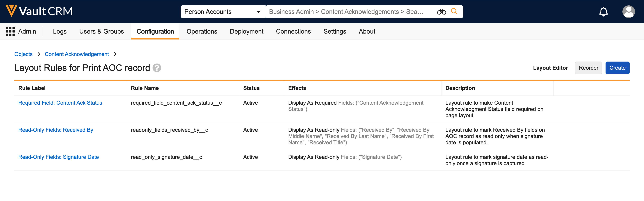The width and height of the screenshot is (644, 201).
Task: Click the Vault CRM logo
Action: pos(39,11)
